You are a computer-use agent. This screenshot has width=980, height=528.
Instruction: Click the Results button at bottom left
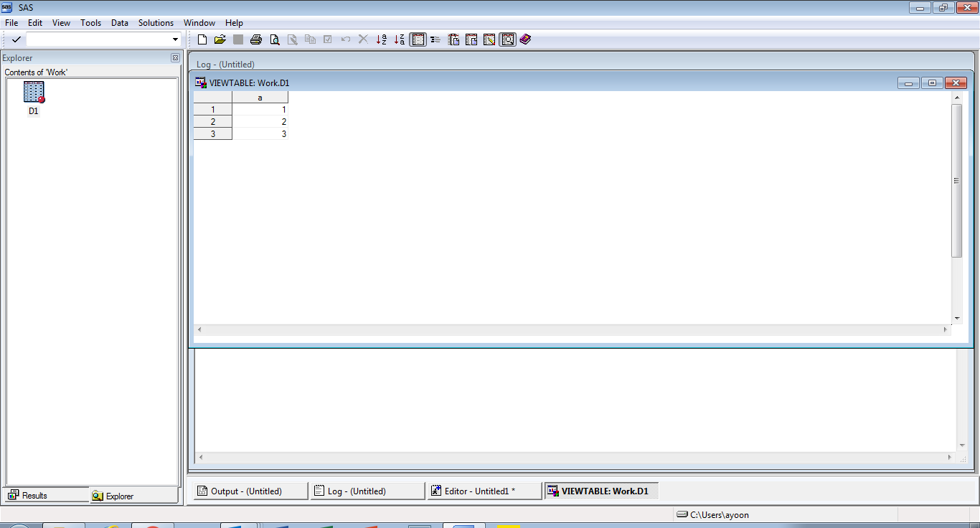[45, 495]
